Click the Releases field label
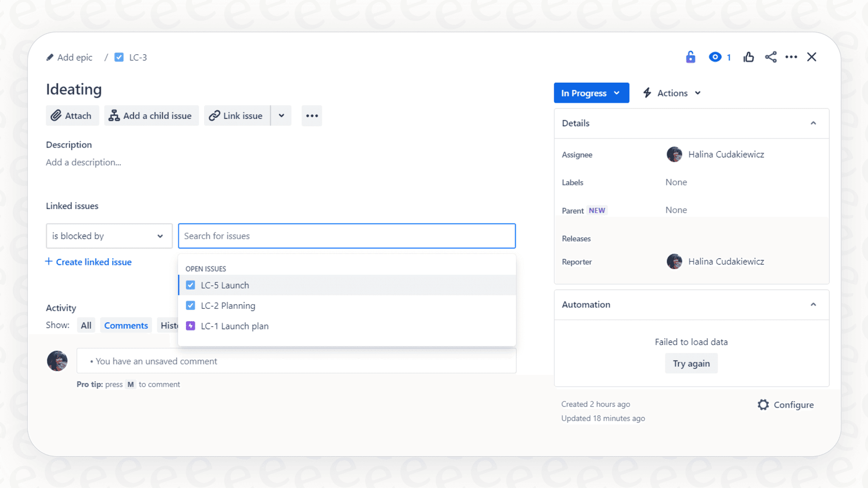This screenshot has height=488, width=868. pos(576,239)
